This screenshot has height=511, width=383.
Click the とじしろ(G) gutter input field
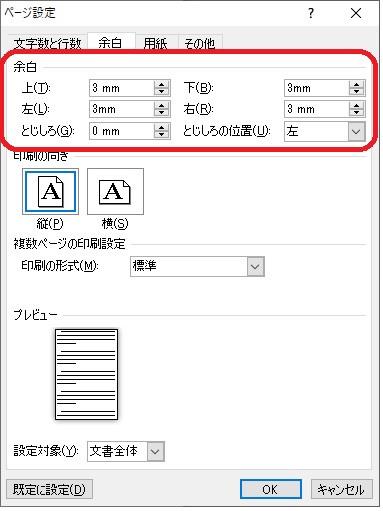click(x=122, y=131)
